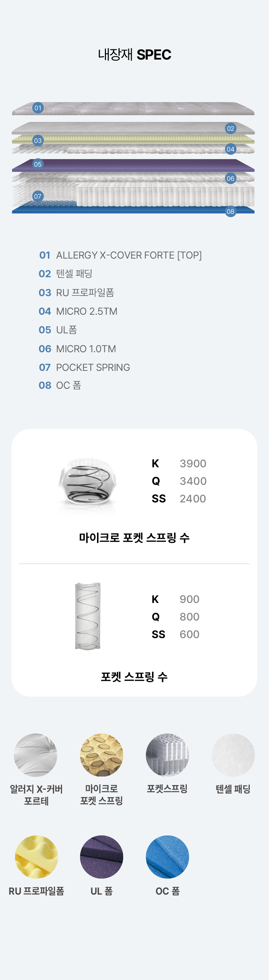The image size is (269, 980).
Task: Click the 02 marker on mattress diagram
Action: pyautogui.click(x=230, y=128)
